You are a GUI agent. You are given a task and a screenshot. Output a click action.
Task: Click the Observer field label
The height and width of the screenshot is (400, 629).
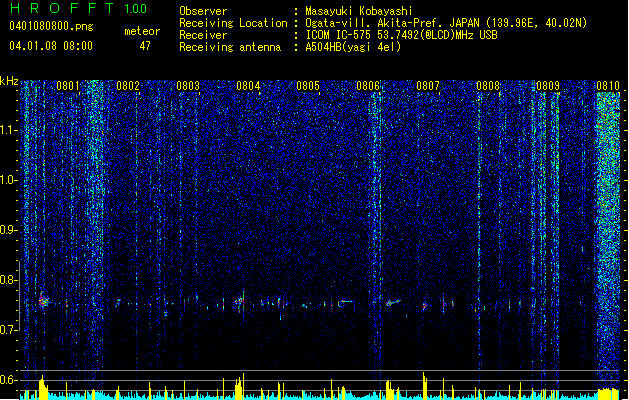pyautogui.click(x=203, y=11)
